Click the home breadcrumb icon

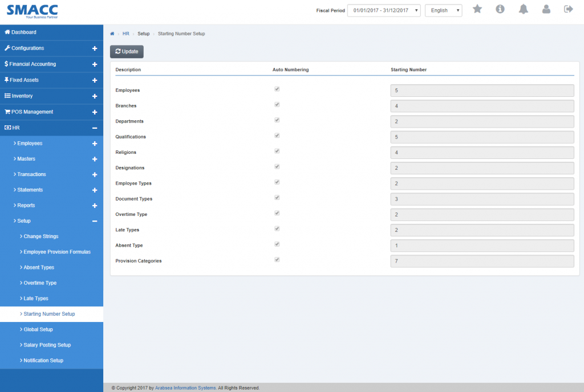(112, 34)
